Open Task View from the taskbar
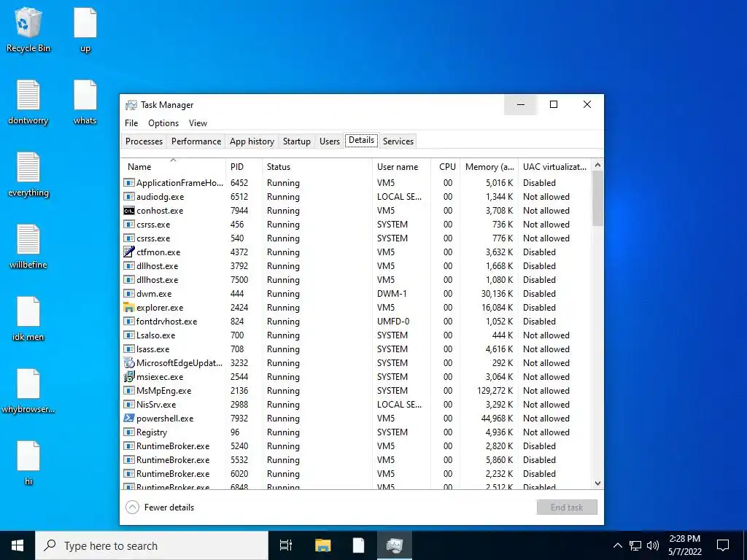Image resolution: width=747 pixels, height=560 pixels. point(286,545)
